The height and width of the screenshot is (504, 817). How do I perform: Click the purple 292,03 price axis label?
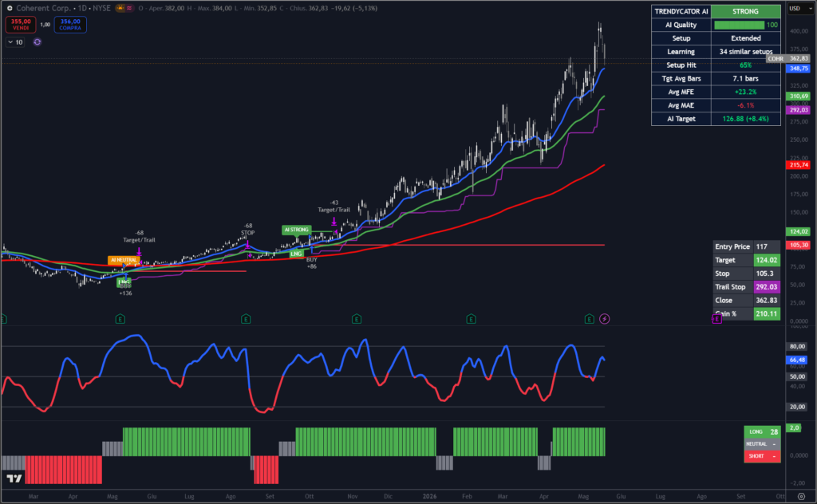pos(798,110)
